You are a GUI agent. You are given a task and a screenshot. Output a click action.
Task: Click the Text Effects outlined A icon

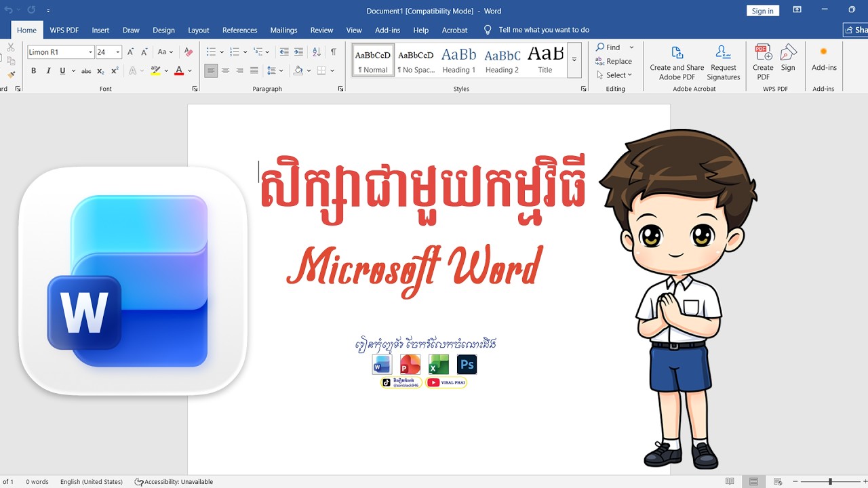click(132, 70)
